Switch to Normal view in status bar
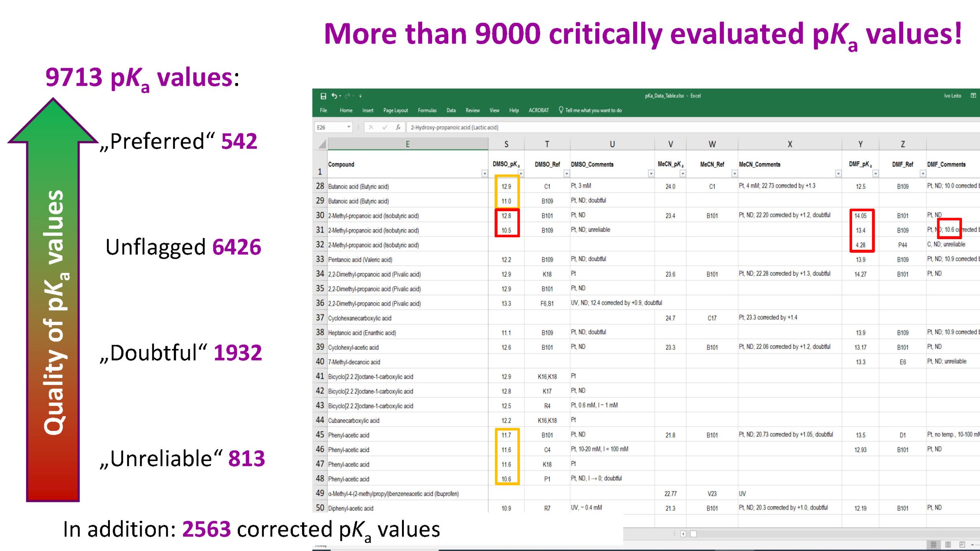Screen dimensions: 980x551 point(933,544)
